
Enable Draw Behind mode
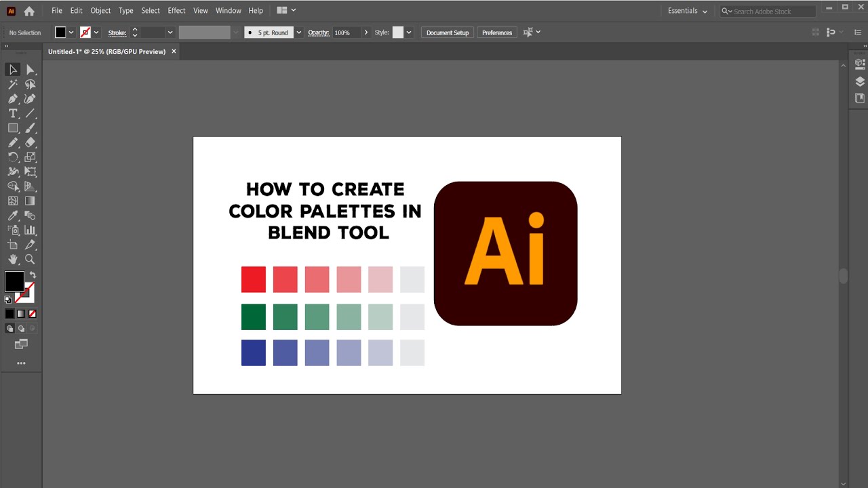click(x=21, y=328)
